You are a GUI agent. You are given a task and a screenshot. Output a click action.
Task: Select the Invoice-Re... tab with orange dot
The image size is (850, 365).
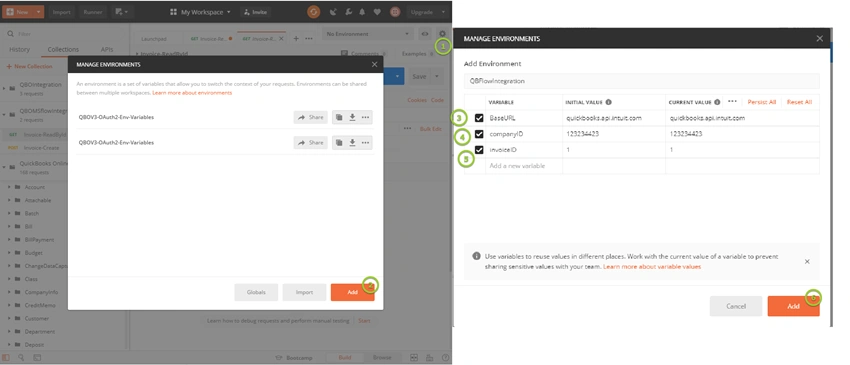pyautogui.click(x=210, y=39)
